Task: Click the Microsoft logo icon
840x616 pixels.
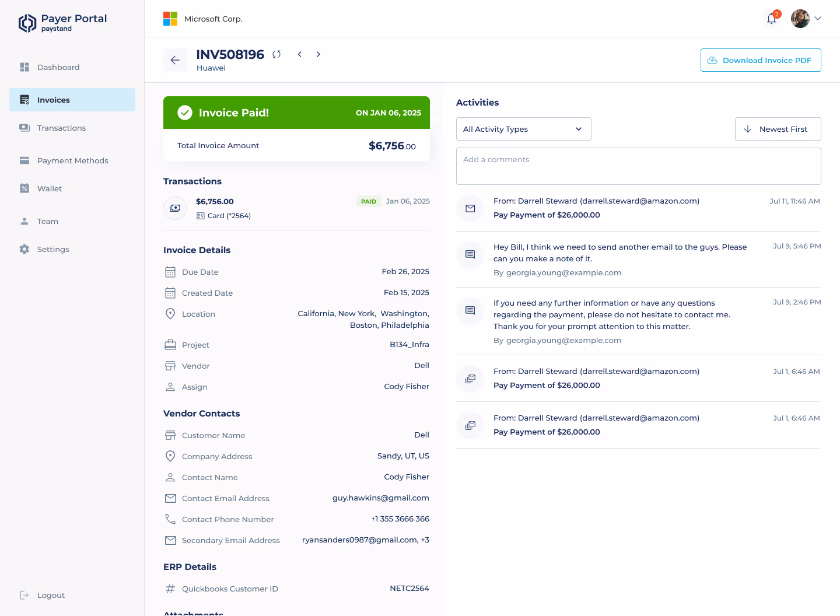Action: [170, 19]
